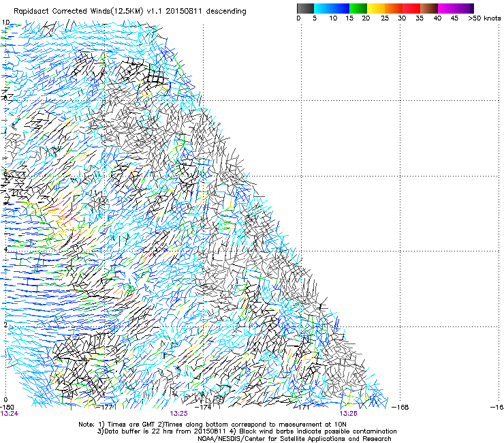
Task: Click the latitude label 0
Action: [5, 400]
